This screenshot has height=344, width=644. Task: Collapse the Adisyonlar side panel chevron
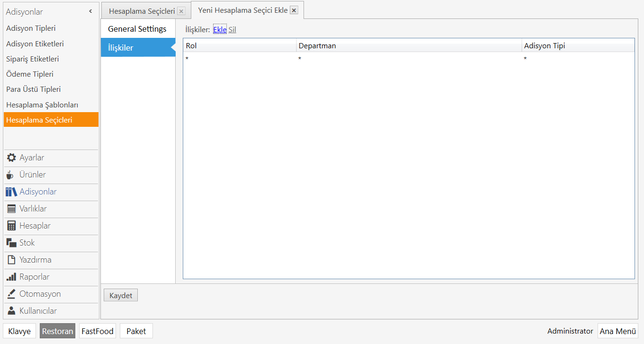click(x=90, y=11)
